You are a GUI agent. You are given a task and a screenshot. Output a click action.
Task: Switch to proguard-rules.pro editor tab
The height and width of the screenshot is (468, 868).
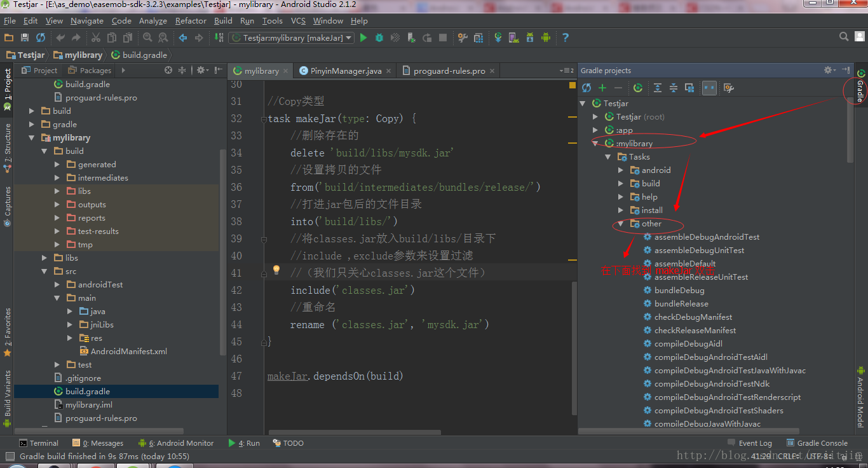click(449, 71)
